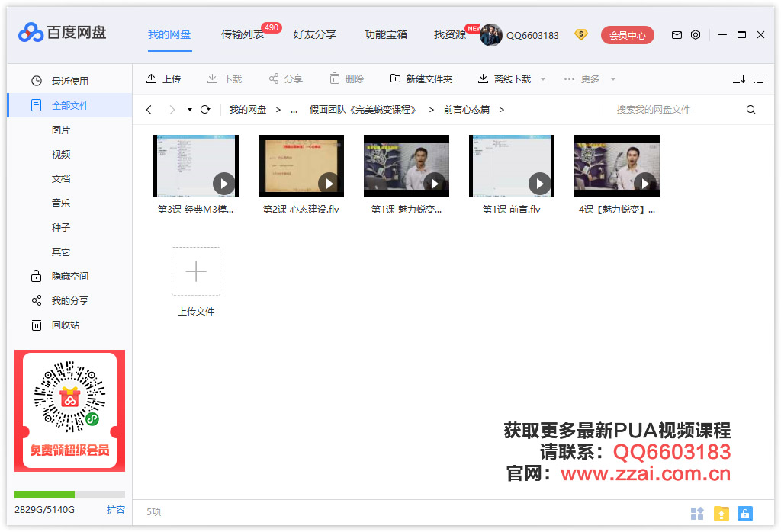Click the delete (删除) toolbar button
781x532 pixels.
point(347,79)
